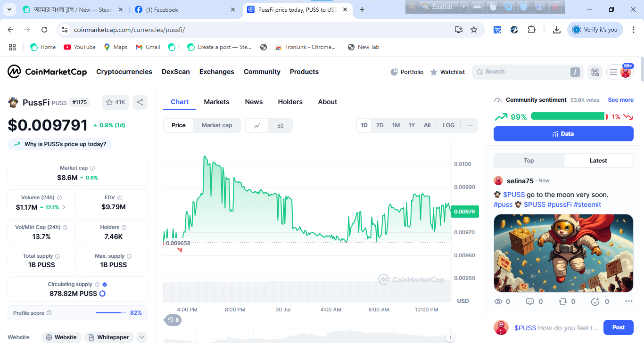Switch to Holders tab
Image resolution: width=644 pixels, height=343 pixels.
(290, 102)
